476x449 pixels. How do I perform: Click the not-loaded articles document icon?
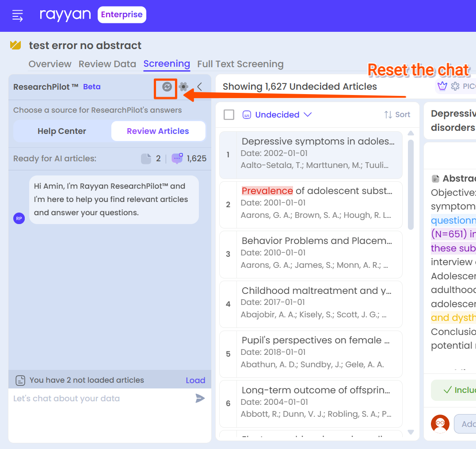[x=146, y=159]
